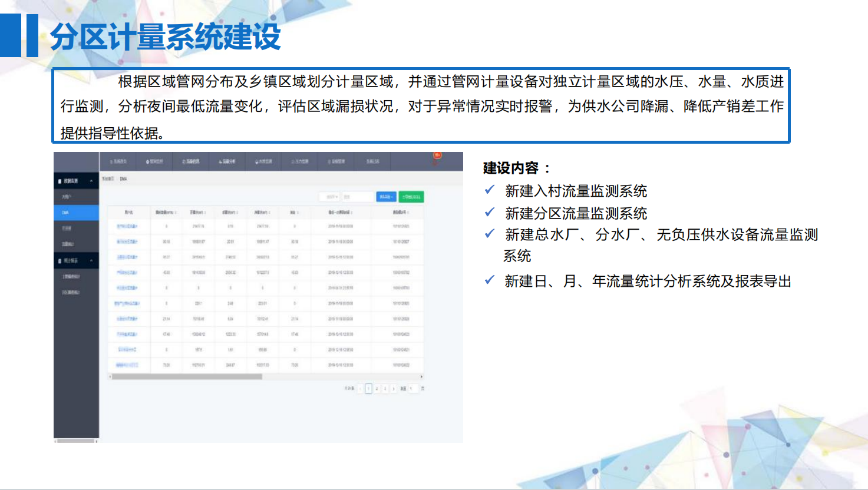Open 压力监测 in the top navigation bar
The width and height of the screenshot is (868, 490).
[300, 161]
